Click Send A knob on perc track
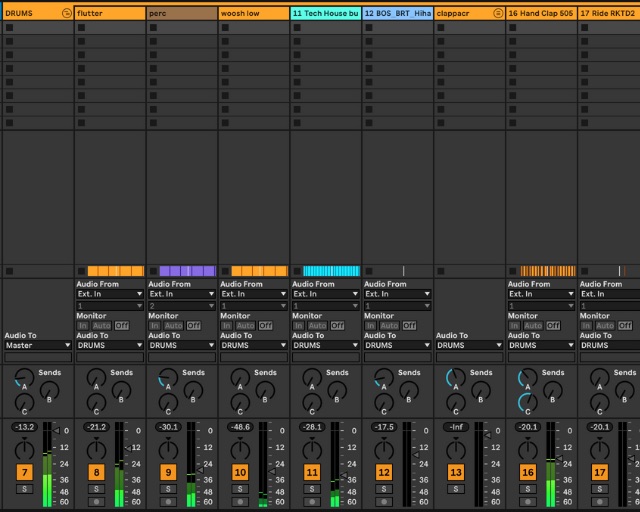 pyautogui.click(x=166, y=378)
